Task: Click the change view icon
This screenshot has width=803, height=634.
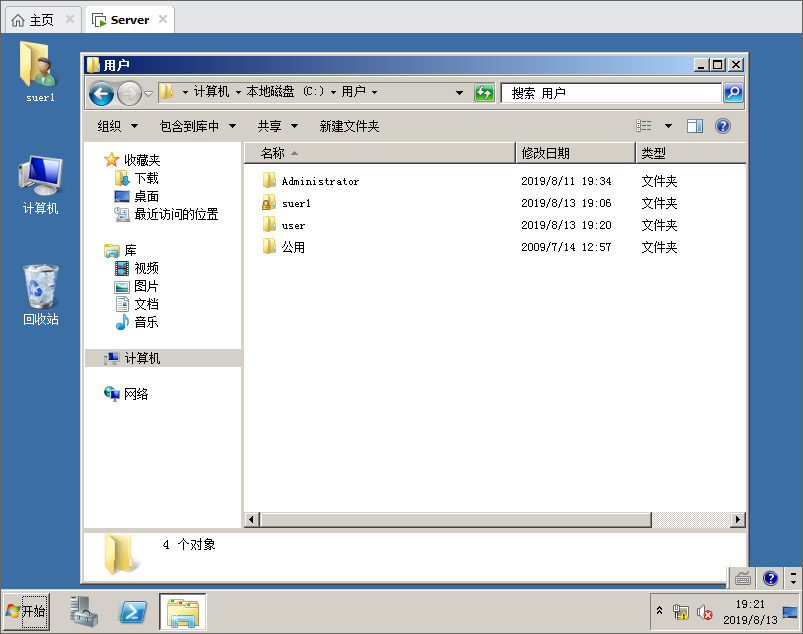Action: coord(644,126)
